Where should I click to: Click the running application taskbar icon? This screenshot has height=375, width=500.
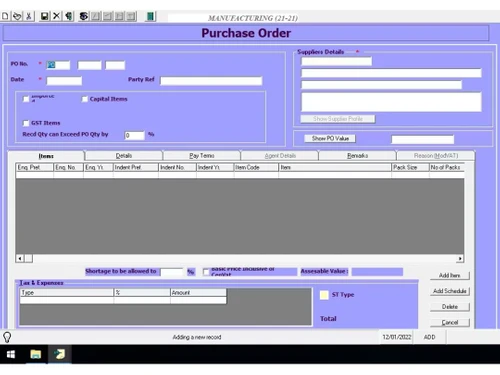tap(60, 354)
